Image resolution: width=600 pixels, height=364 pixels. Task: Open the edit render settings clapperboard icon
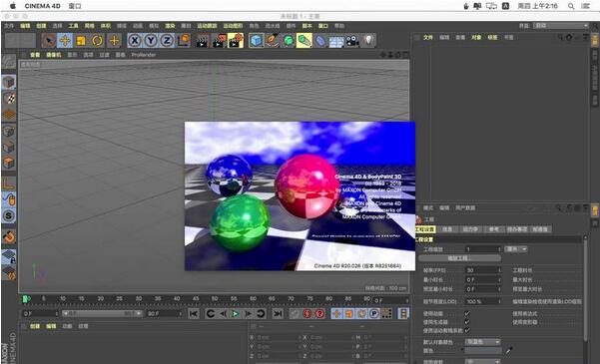pos(236,41)
